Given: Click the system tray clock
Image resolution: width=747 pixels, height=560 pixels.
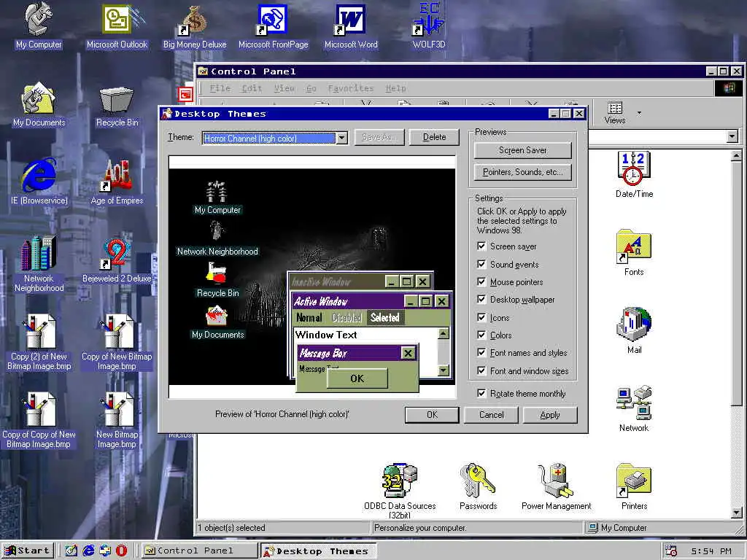Looking at the screenshot, I should [x=711, y=551].
